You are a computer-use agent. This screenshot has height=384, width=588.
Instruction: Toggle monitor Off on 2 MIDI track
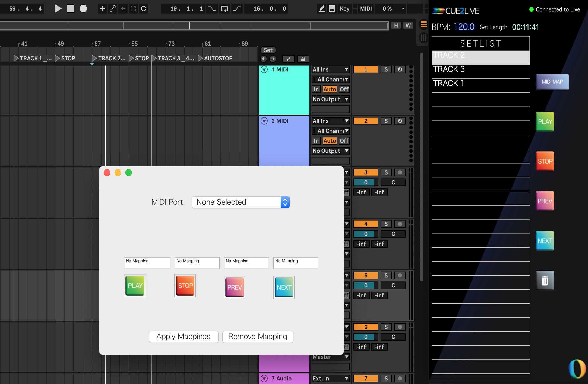344,141
